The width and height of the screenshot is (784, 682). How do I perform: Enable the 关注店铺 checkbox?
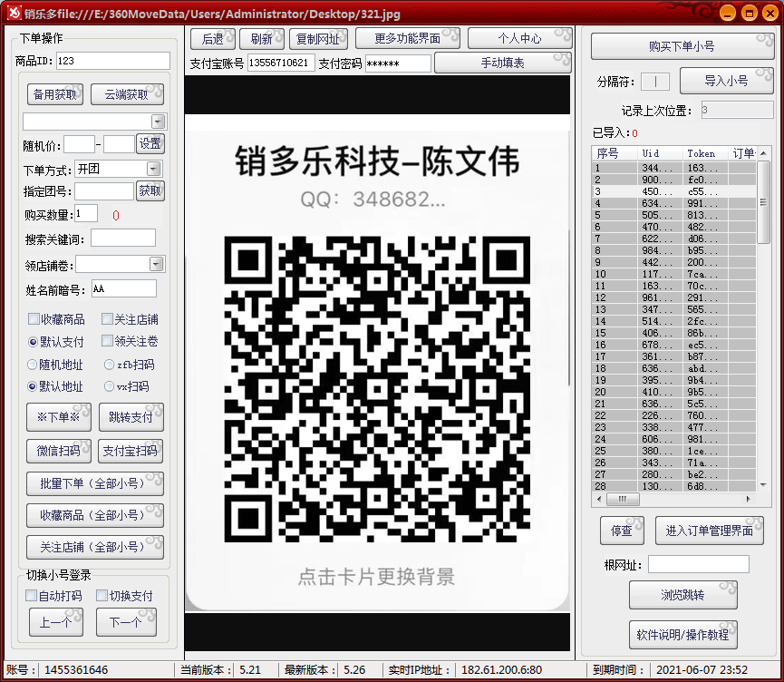click(107, 319)
